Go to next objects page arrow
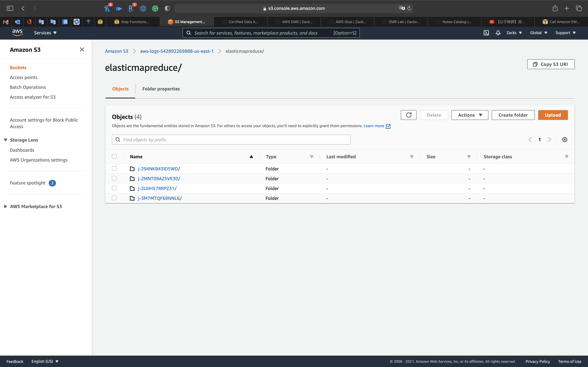The width and height of the screenshot is (588, 367). pos(549,140)
